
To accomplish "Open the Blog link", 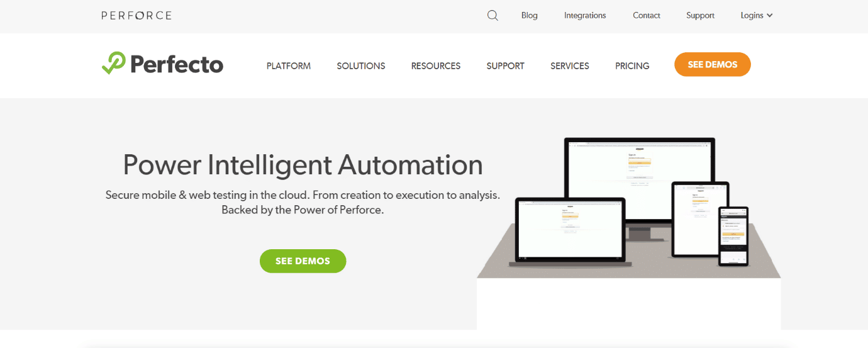I will [530, 16].
